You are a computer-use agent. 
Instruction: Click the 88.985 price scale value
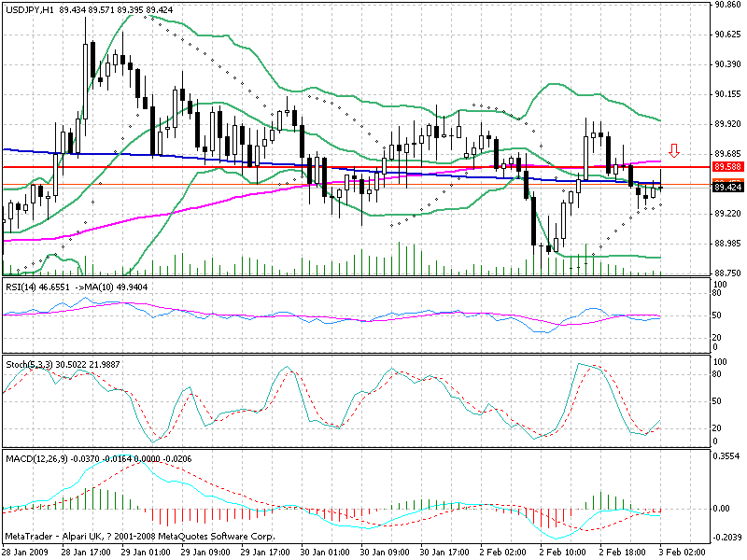tap(728, 244)
